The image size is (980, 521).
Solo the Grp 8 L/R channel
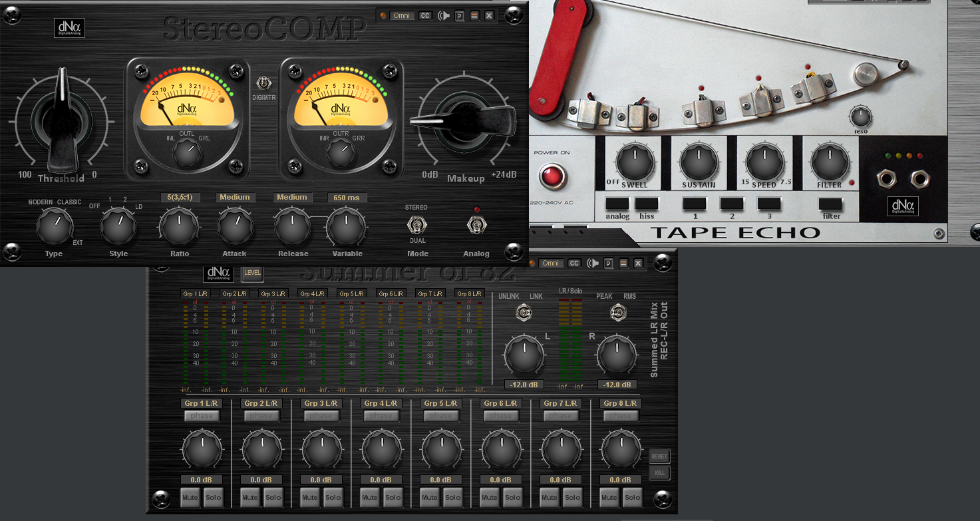pyautogui.click(x=633, y=498)
